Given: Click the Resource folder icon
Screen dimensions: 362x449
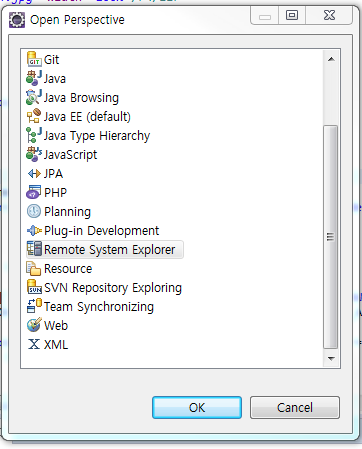Looking at the screenshot, I should pyautogui.click(x=34, y=268).
